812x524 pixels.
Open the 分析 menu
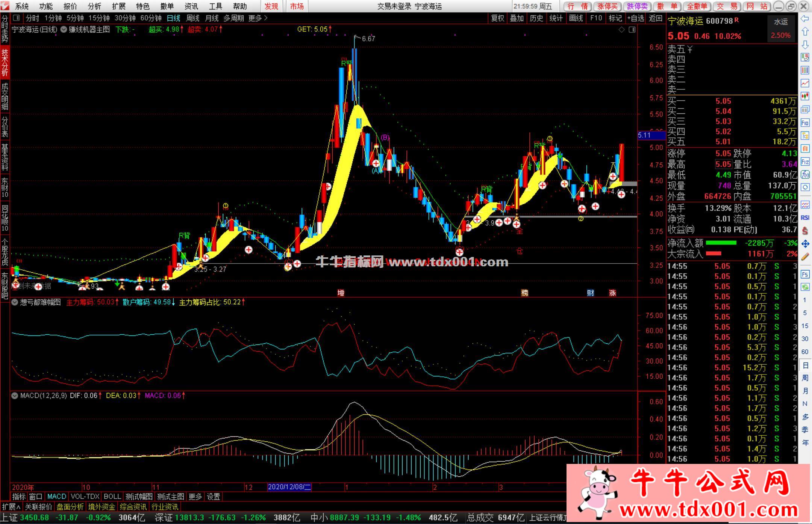(x=94, y=6)
